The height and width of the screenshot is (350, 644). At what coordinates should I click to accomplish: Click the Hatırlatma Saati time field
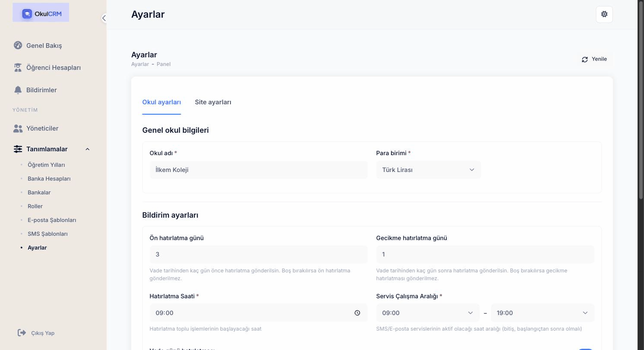pos(259,313)
